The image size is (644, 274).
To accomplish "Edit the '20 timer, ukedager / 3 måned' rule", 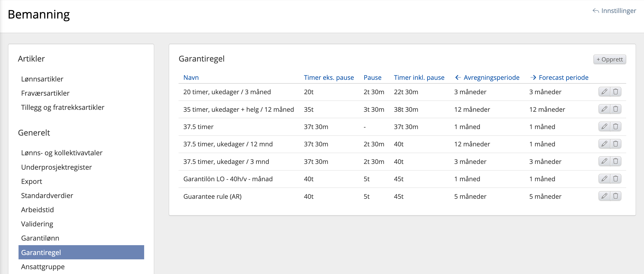I will click(x=604, y=92).
